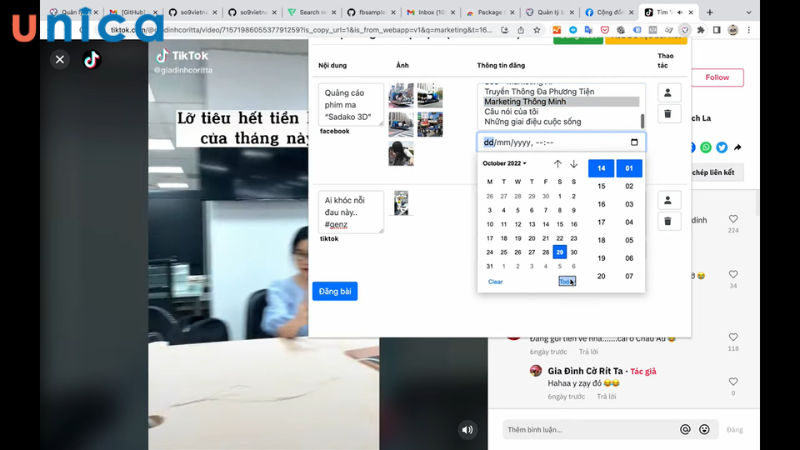Click the user icon in the tiktok post row
The width and height of the screenshot is (800, 450).
(667, 201)
